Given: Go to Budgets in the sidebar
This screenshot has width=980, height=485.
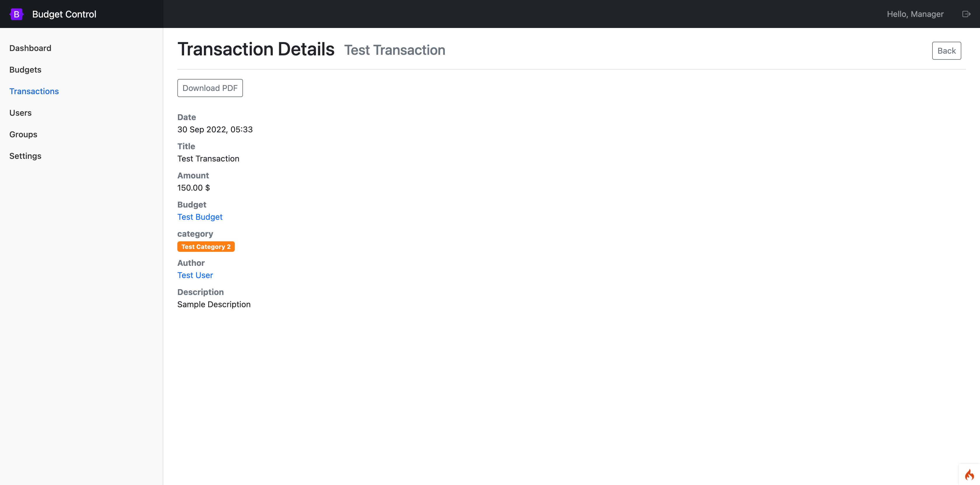Looking at the screenshot, I should pos(25,70).
